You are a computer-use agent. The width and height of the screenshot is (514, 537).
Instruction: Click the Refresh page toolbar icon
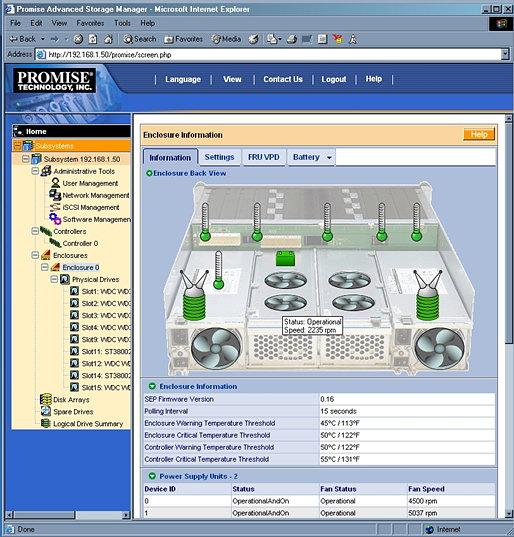pyautogui.click(x=93, y=39)
